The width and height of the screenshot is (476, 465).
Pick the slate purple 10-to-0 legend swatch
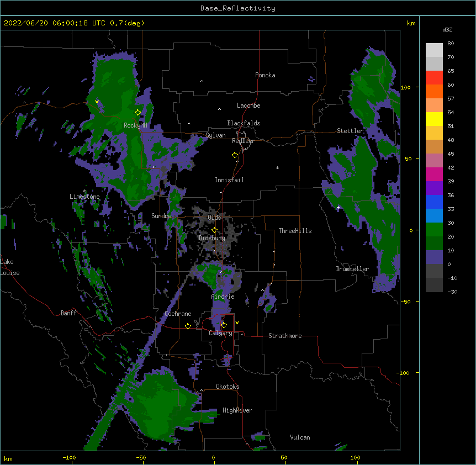(434, 257)
